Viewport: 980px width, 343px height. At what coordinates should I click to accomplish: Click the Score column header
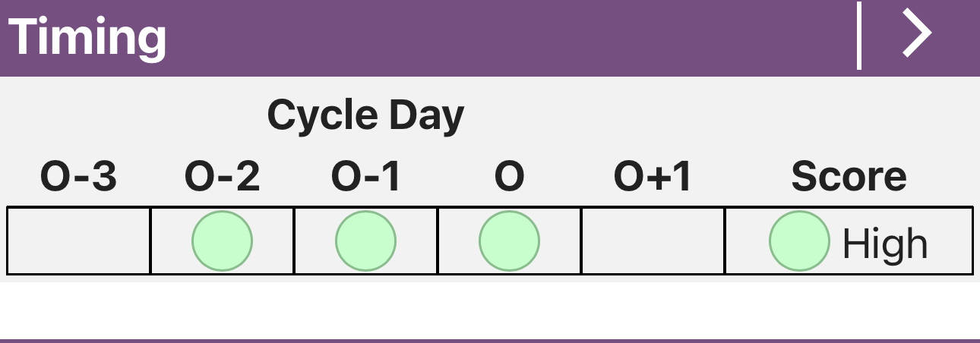coord(849,178)
